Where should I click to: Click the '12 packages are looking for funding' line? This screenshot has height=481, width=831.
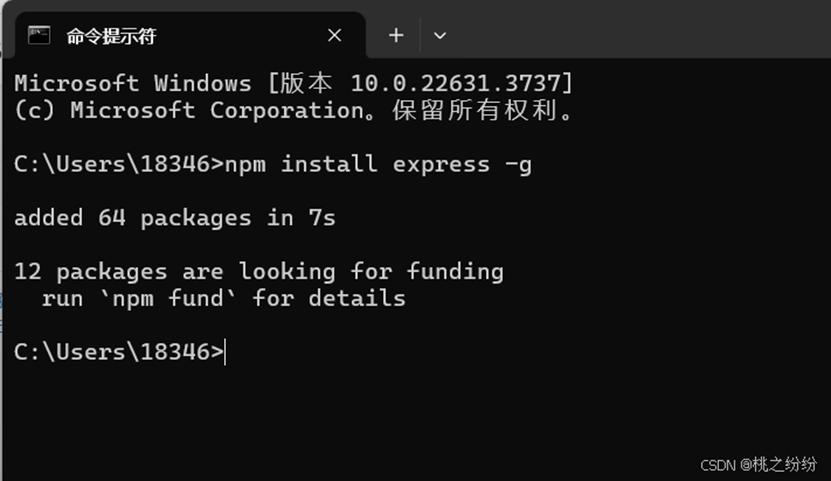(259, 271)
